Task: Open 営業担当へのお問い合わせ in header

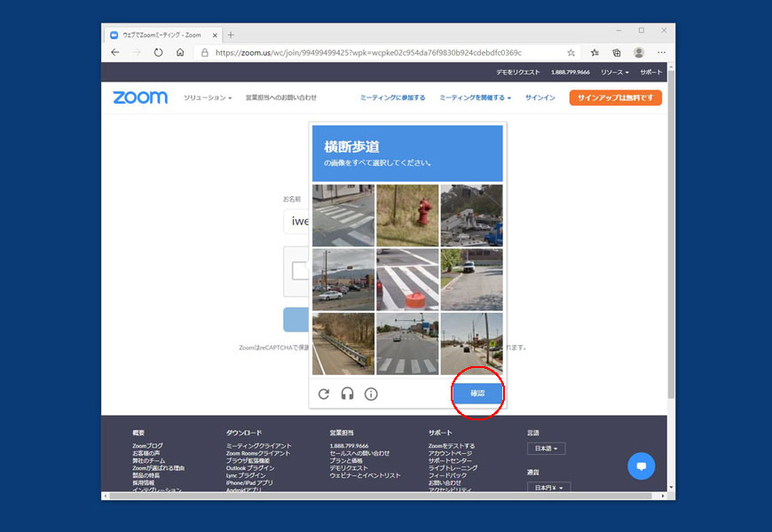Action: 281,98
